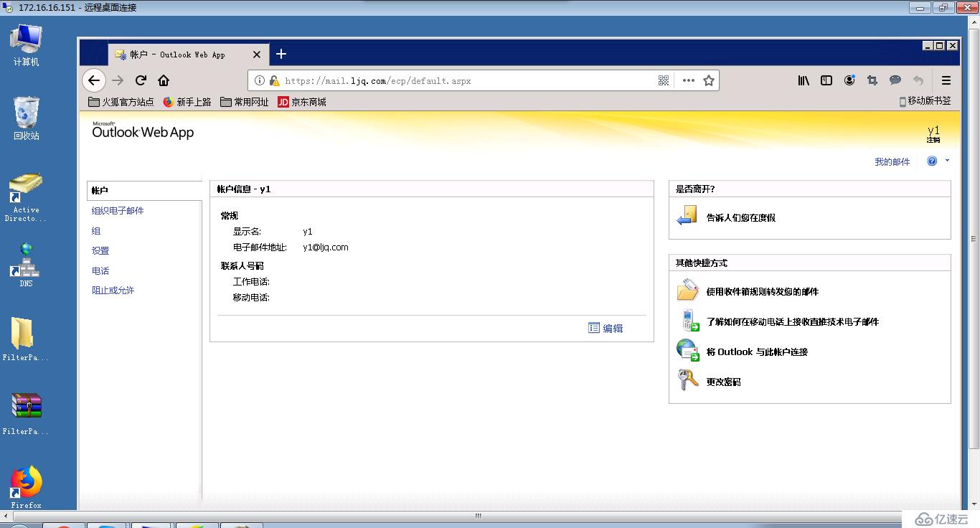Open the Firefox account icon
Screen dimensions: 980x528
tap(849, 80)
